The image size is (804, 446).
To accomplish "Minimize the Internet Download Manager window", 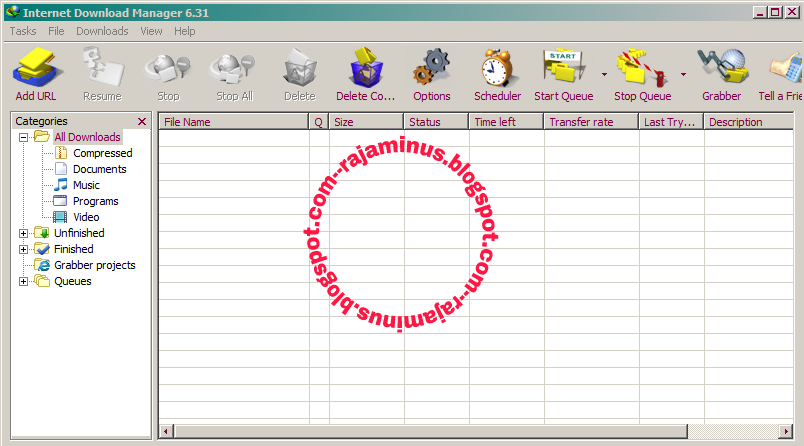I will point(760,12).
